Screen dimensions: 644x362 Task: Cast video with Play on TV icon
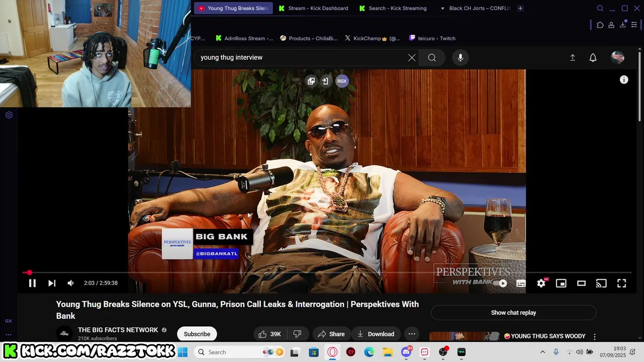tap(601, 283)
